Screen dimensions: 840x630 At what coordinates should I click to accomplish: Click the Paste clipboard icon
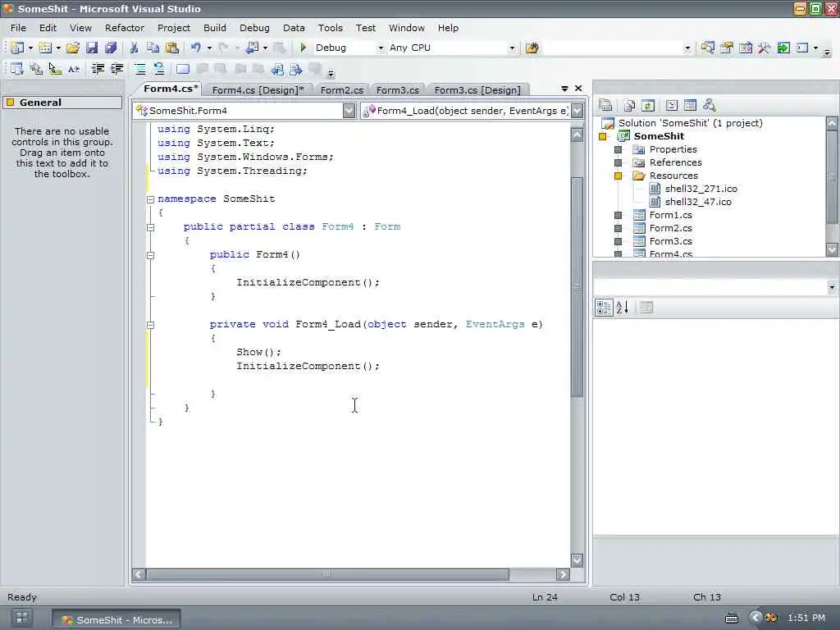(x=172, y=48)
